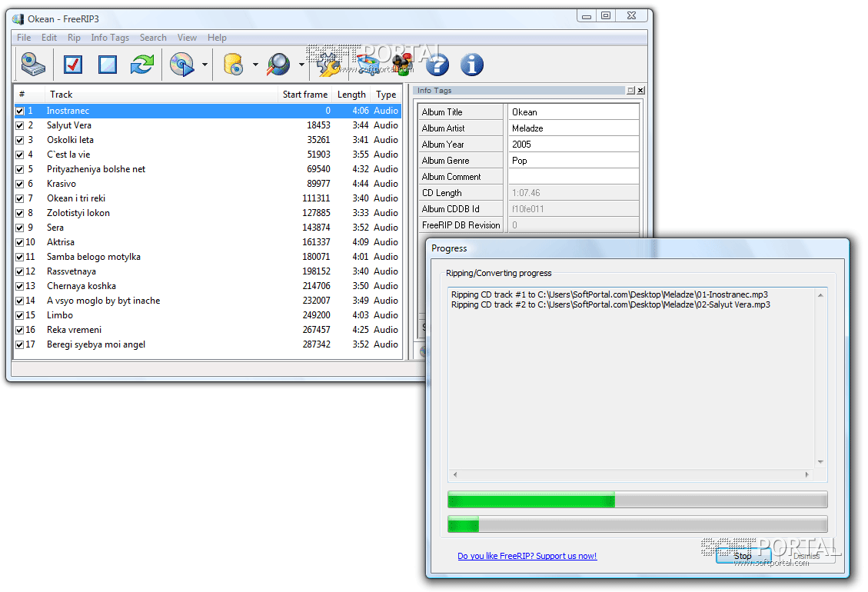Close the Info Tags panel
Viewport: 868px width, 592px height.
640,90
